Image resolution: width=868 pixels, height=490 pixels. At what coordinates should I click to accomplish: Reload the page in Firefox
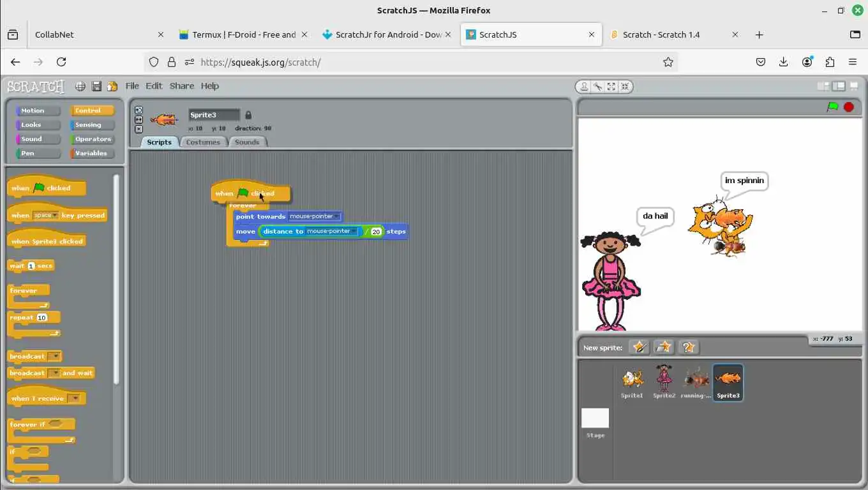[61, 62]
